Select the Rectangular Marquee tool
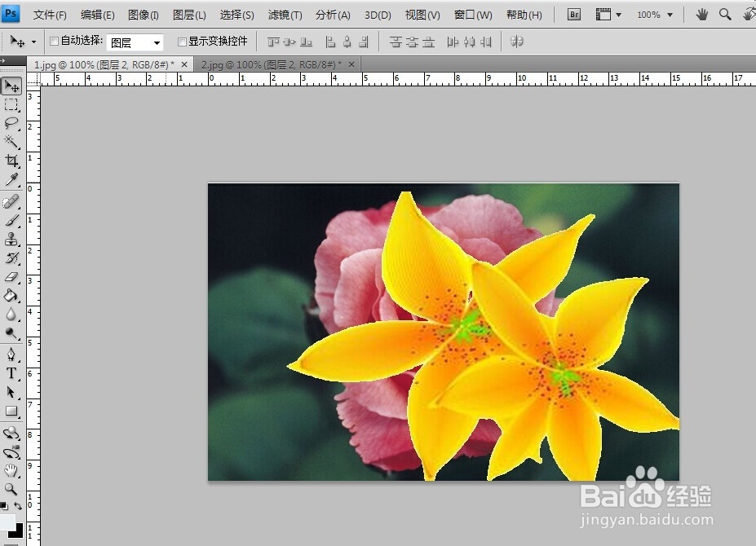The image size is (756, 546). 11,104
